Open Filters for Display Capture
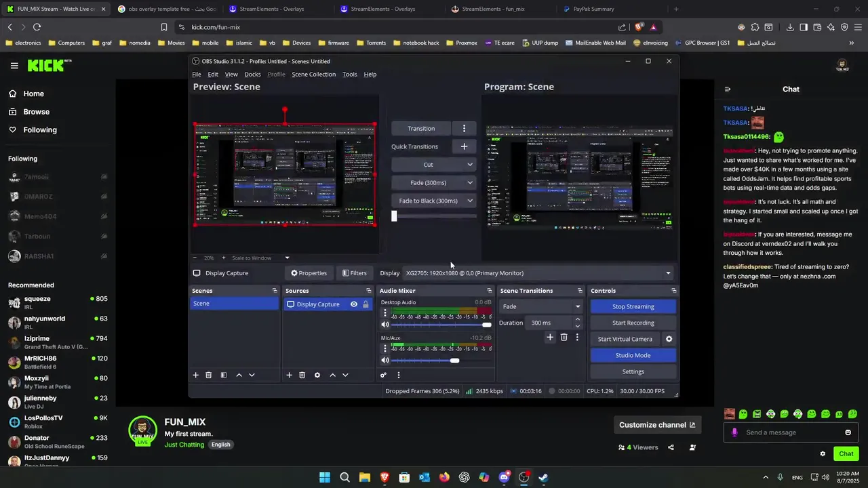 coord(354,273)
